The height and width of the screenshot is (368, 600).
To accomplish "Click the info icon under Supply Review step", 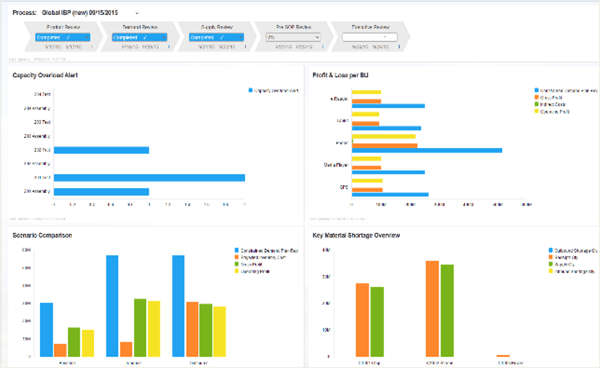I will point(245,47).
